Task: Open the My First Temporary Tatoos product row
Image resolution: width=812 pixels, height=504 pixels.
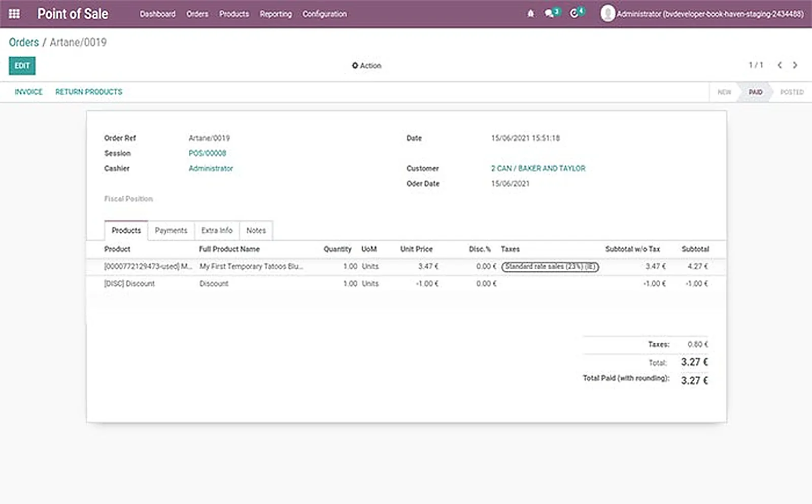Action: (x=406, y=266)
